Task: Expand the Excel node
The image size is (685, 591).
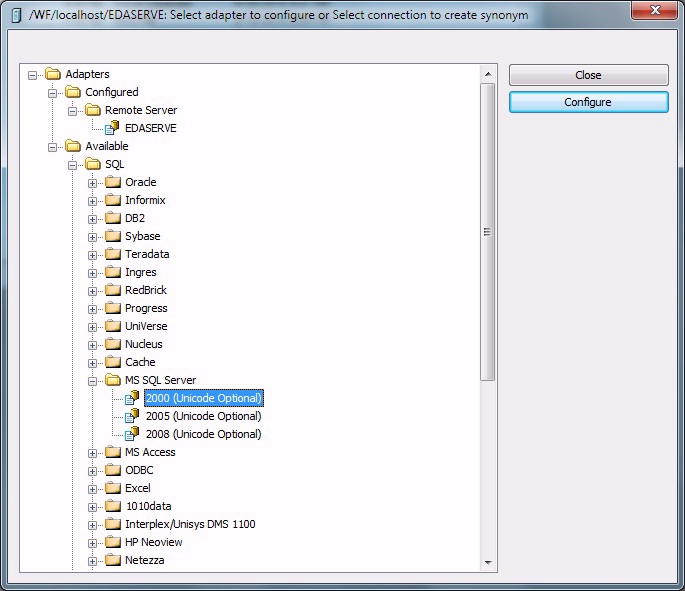Action: click(92, 489)
